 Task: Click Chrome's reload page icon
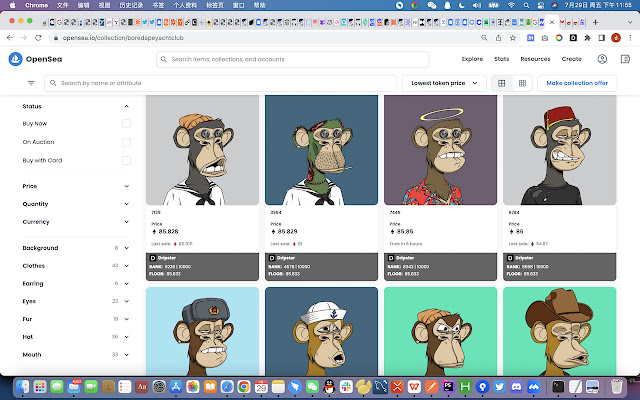click(x=38, y=38)
